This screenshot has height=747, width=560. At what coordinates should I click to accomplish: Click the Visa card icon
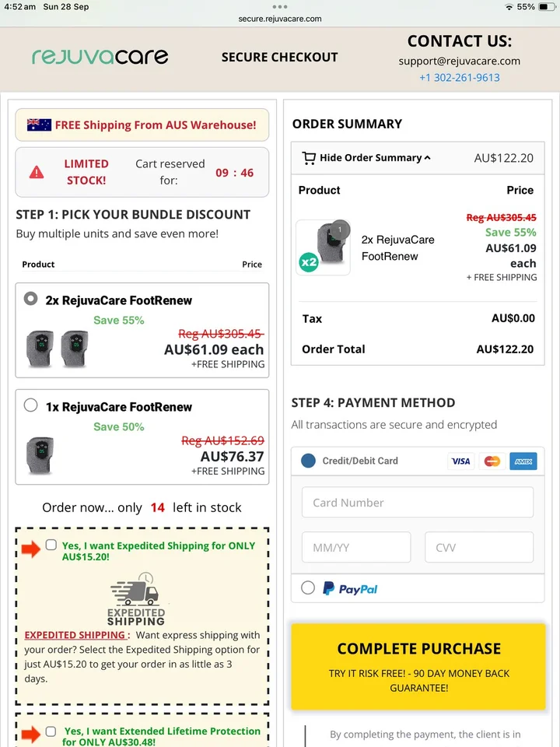tap(460, 461)
